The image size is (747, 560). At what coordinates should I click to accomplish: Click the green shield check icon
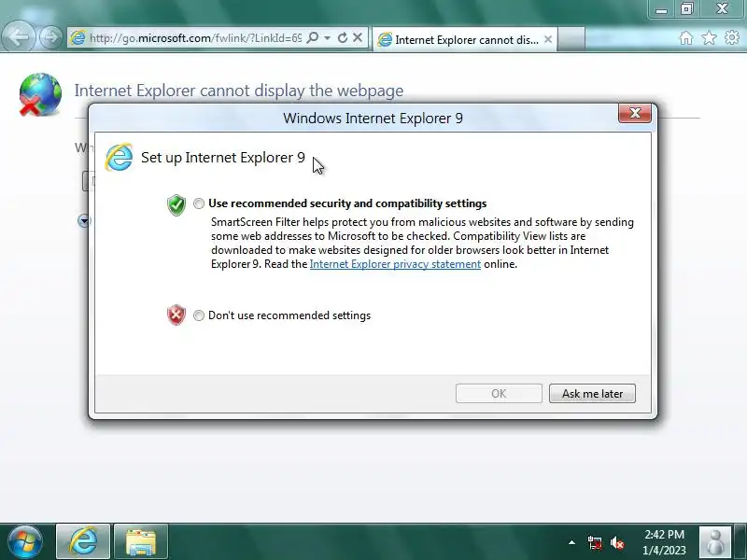[x=176, y=204]
